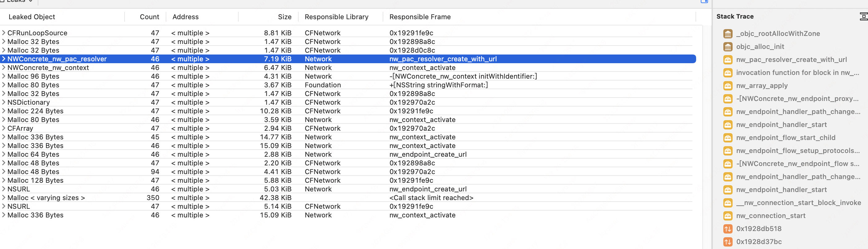Click icon next to 0x1928d37bc frame
868x249 pixels.
[727, 242]
